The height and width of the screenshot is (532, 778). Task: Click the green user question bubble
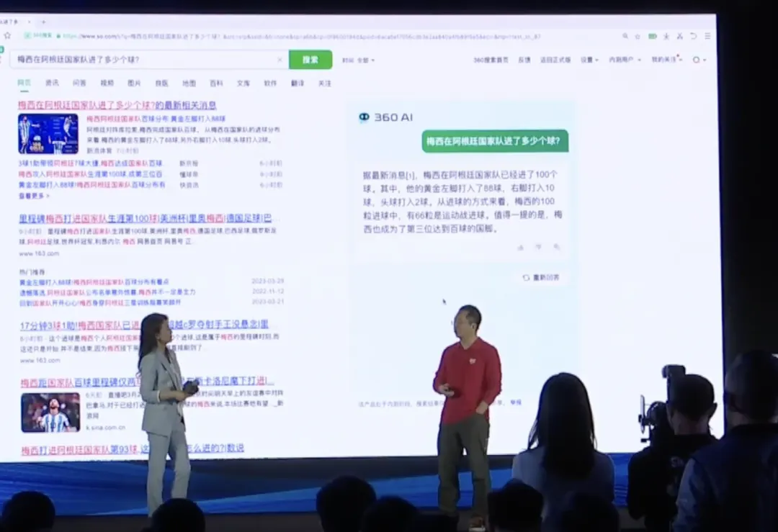pos(495,141)
